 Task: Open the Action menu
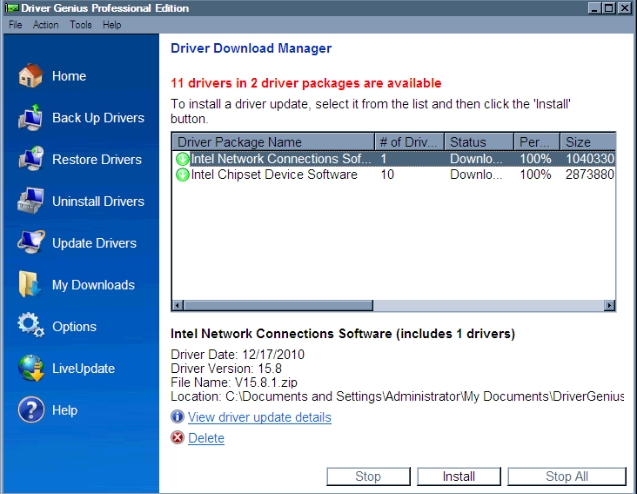[46, 24]
